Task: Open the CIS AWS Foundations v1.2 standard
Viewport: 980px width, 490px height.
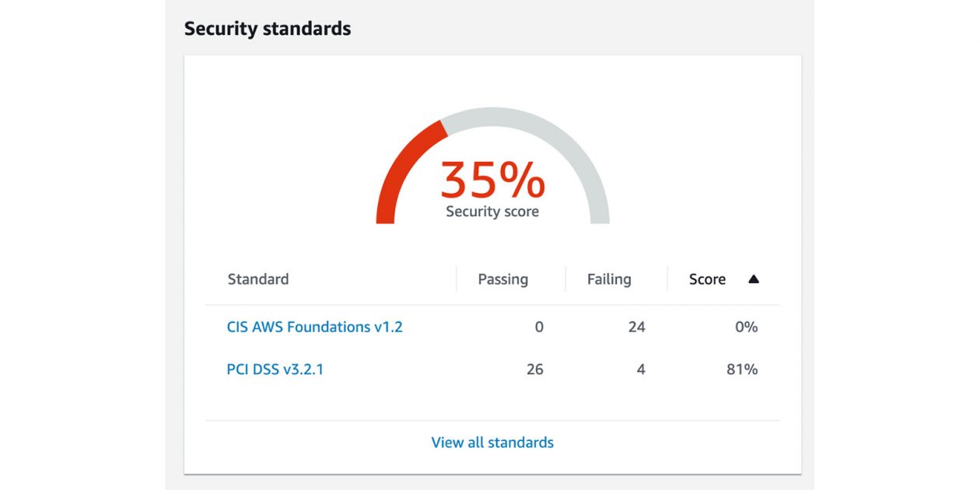Action: [x=314, y=327]
